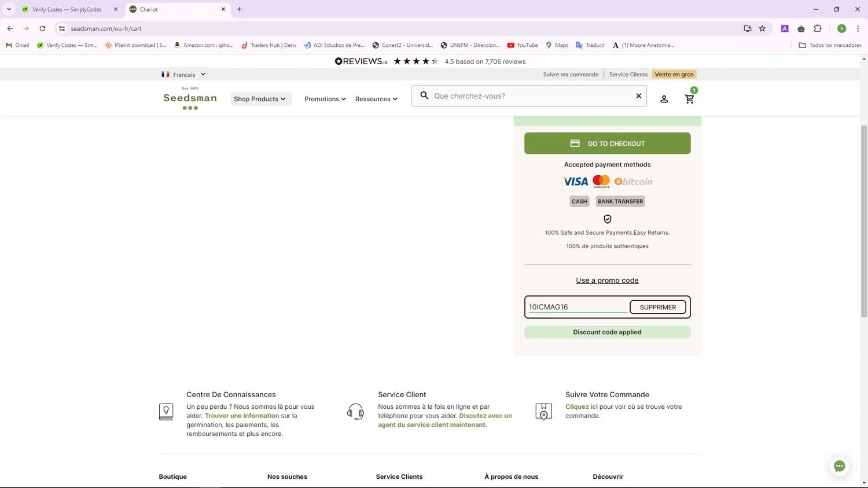Click the browser address bar URL
Image resolution: width=868 pixels, height=488 pixels.
(x=106, y=28)
